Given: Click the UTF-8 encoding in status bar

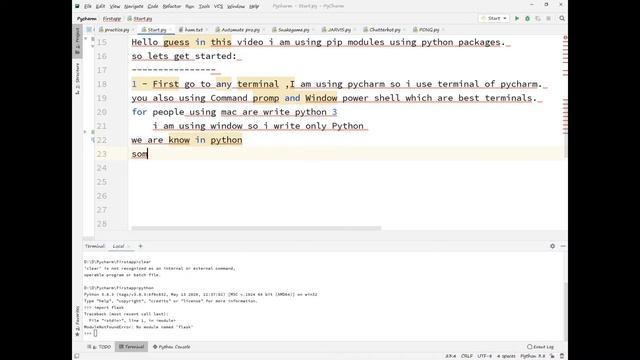Looking at the screenshot, I should tap(484, 356).
